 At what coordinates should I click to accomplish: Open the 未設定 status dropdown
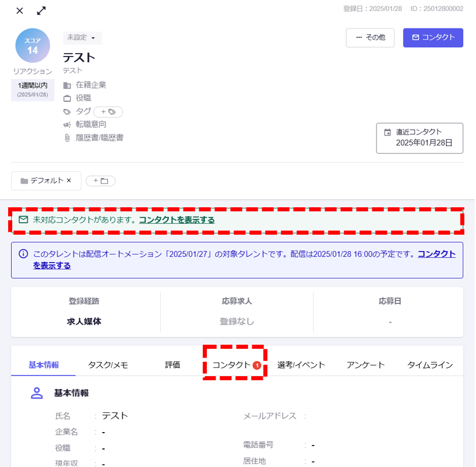(x=82, y=38)
